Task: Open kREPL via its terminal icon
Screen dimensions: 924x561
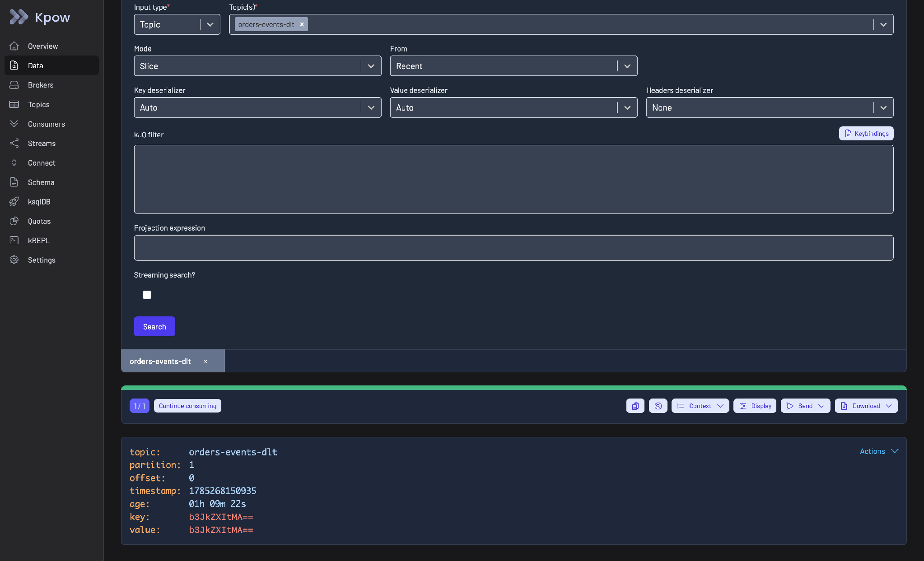Action: pos(14,240)
